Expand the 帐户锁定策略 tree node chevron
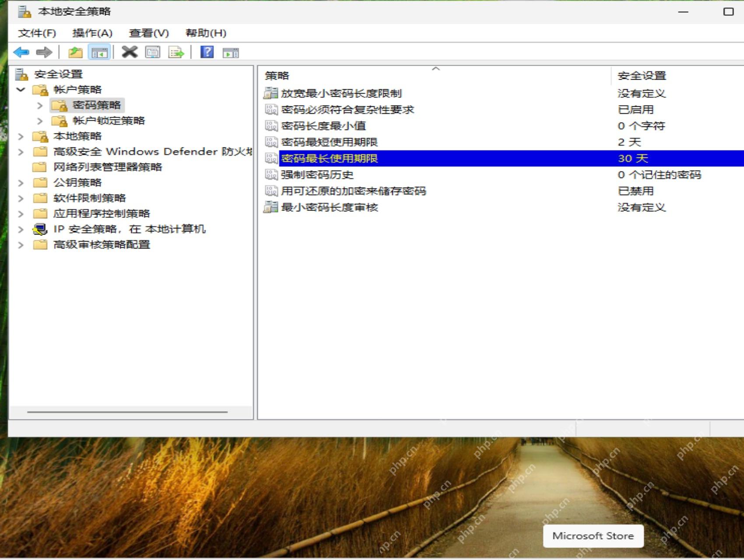Image resolution: width=744 pixels, height=560 pixels. tap(40, 121)
